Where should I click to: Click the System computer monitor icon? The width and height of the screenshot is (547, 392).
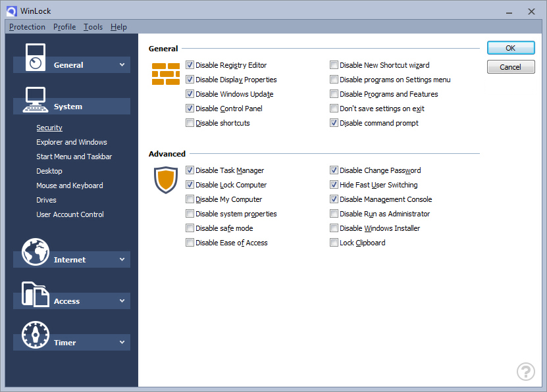[x=35, y=99]
